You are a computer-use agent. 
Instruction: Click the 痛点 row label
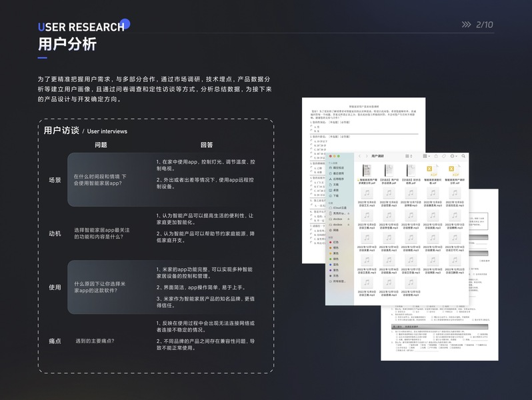(55, 341)
